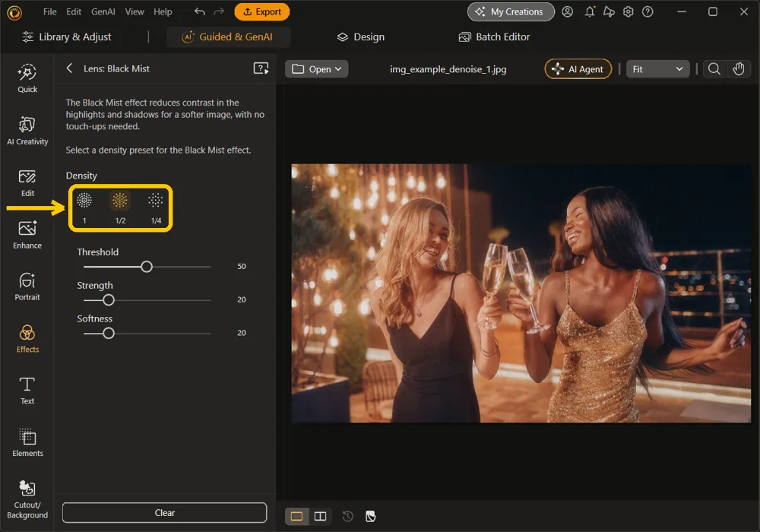Screen dimensions: 760x532
Task: Open the Text tool panel
Action: (x=27, y=391)
